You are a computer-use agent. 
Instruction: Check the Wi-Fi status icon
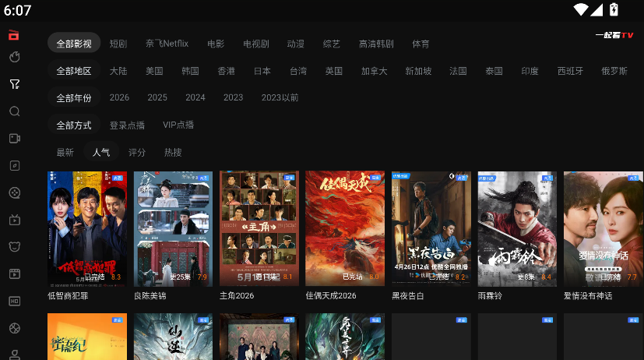click(x=580, y=9)
